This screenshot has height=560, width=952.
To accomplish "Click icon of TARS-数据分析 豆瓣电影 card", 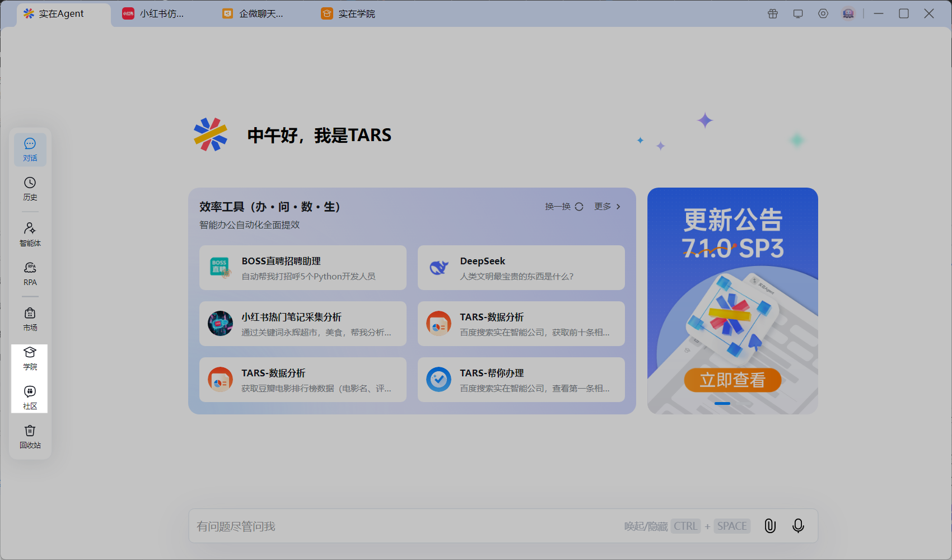I will (220, 380).
